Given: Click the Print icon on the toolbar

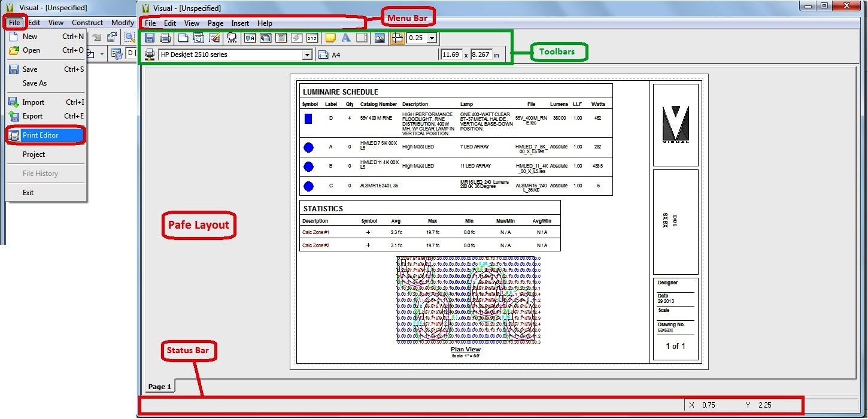Looking at the screenshot, I should tap(165, 38).
